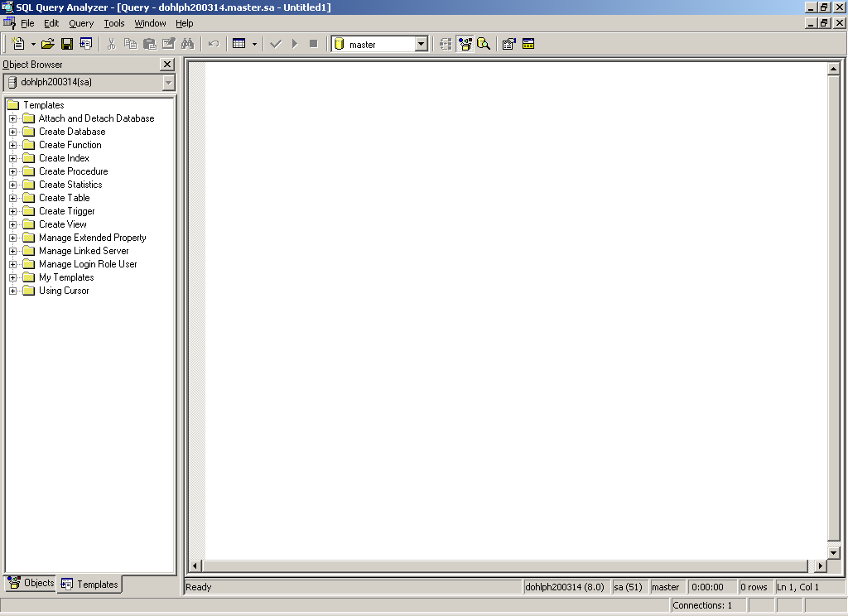Screen dimensions: 848x616
Task: Select the Using Cursor folder icon
Action: coord(29,291)
